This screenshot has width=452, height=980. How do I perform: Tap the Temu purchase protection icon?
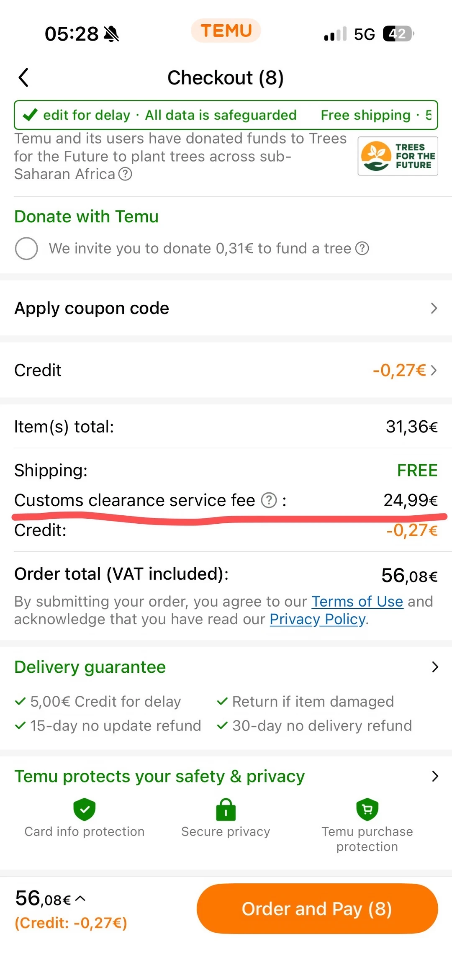click(x=367, y=809)
